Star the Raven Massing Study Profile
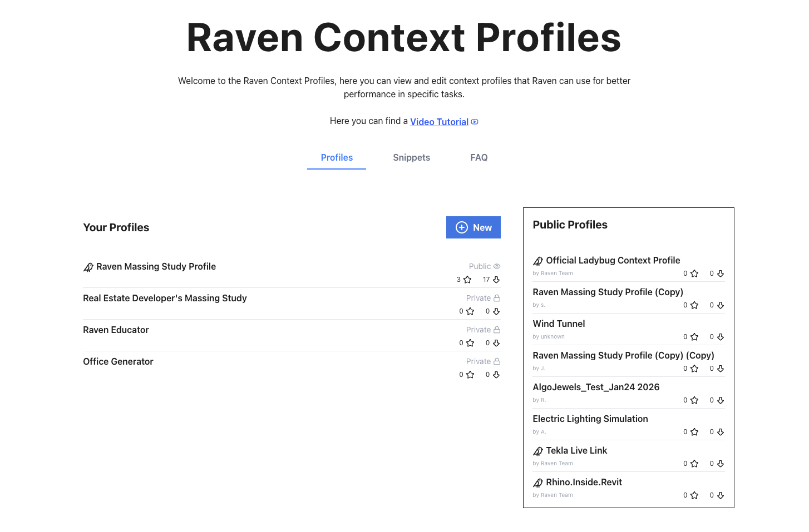809x532 pixels. coord(466,280)
